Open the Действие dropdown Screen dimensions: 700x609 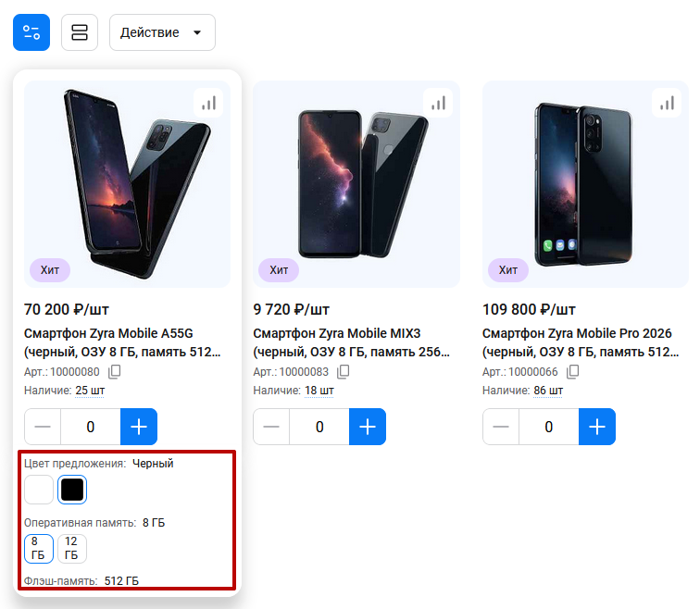pos(162,32)
